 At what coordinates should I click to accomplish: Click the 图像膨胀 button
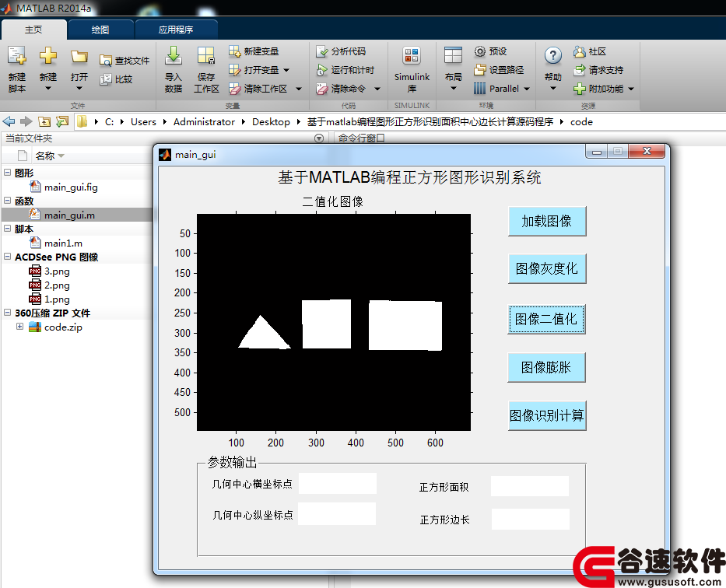546,367
